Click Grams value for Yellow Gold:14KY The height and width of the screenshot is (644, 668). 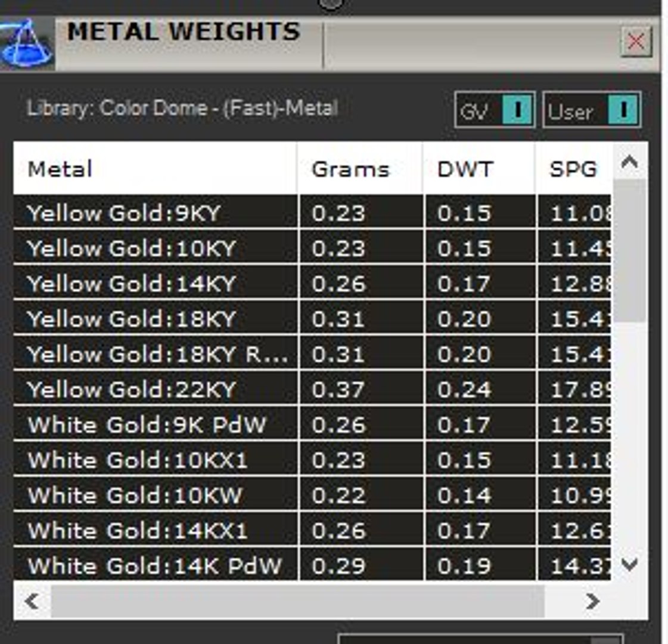pos(338,283)
